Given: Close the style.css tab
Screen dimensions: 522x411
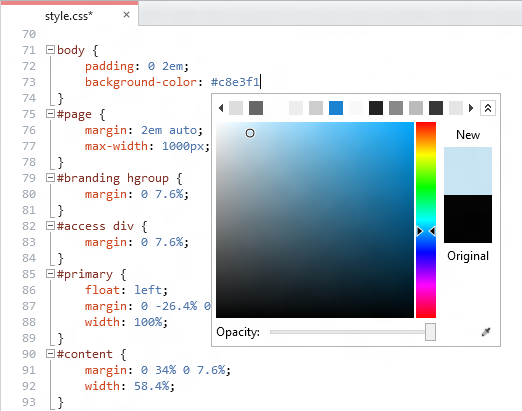Looking at the screenshot, I should tap(126, 15).
